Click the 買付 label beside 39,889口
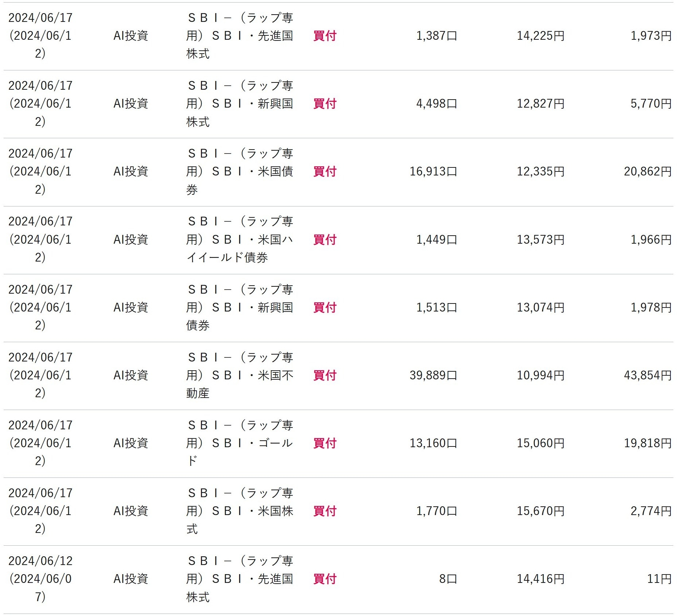Viewport: 700px width, 615px height. point(324,375)
